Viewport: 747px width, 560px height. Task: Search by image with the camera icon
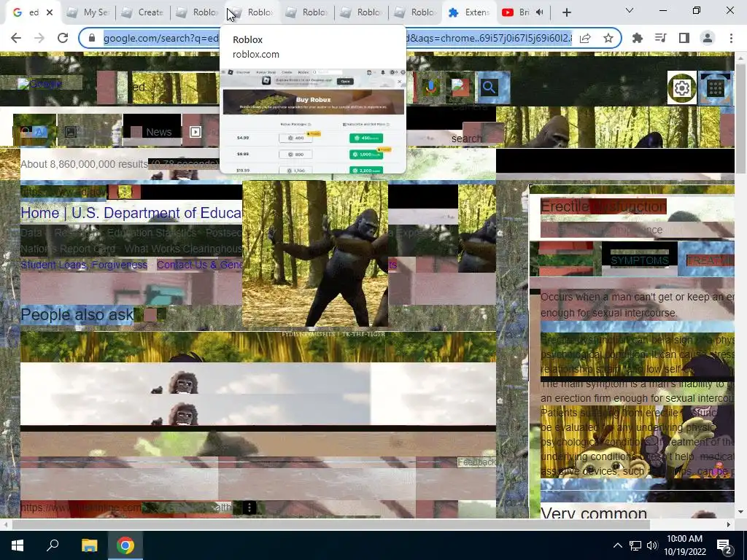click(460, 87)
